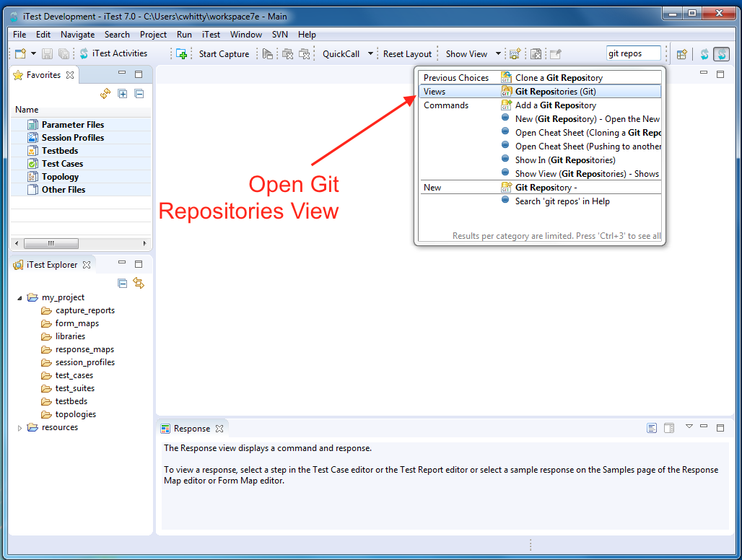
Task: Maximize the iTest Explorer view
Action: coord(139,264)
